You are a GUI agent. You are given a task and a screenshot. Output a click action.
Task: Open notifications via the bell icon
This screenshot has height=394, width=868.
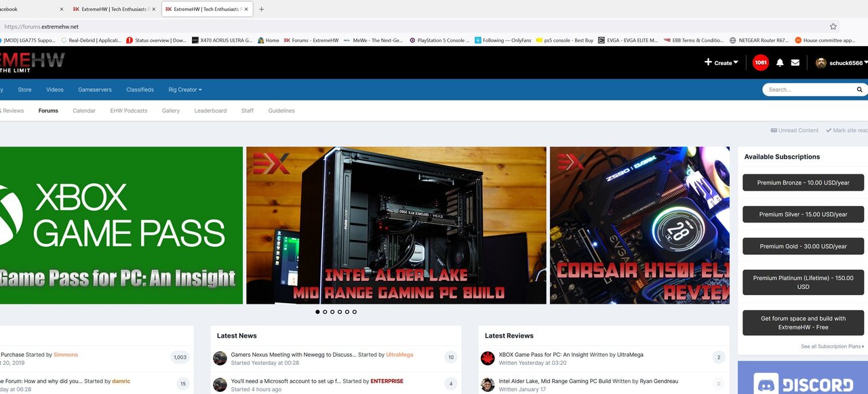[780, 62]
